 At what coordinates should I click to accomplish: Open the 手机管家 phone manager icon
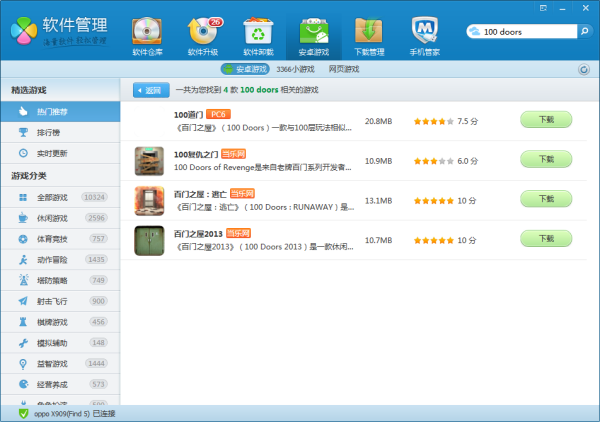tap(425, 37)
